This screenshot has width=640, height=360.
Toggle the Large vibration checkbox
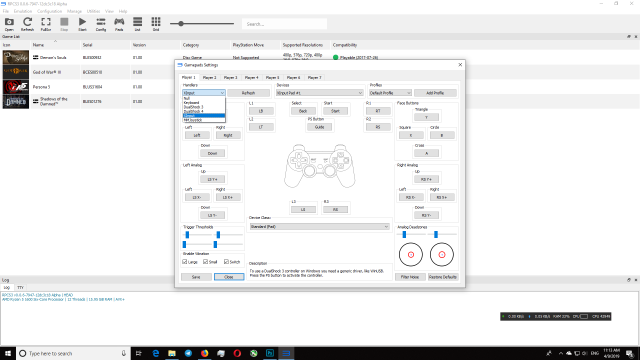185,262
